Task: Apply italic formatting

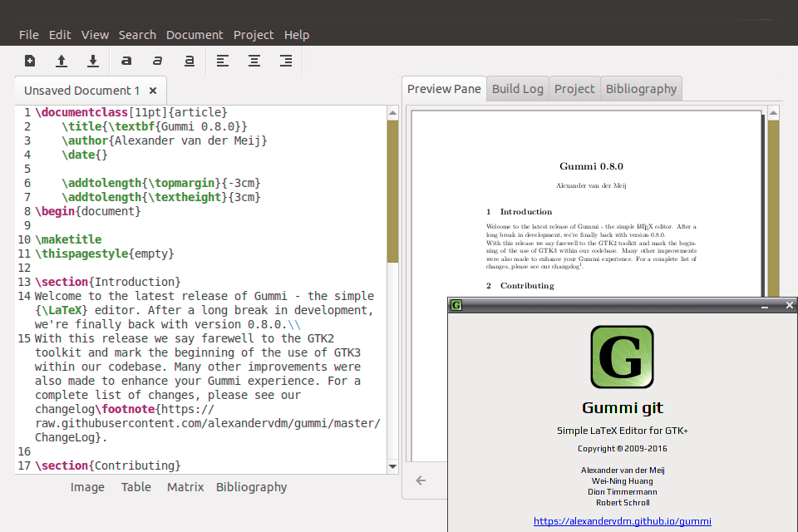Action: [x=157, y=60]
